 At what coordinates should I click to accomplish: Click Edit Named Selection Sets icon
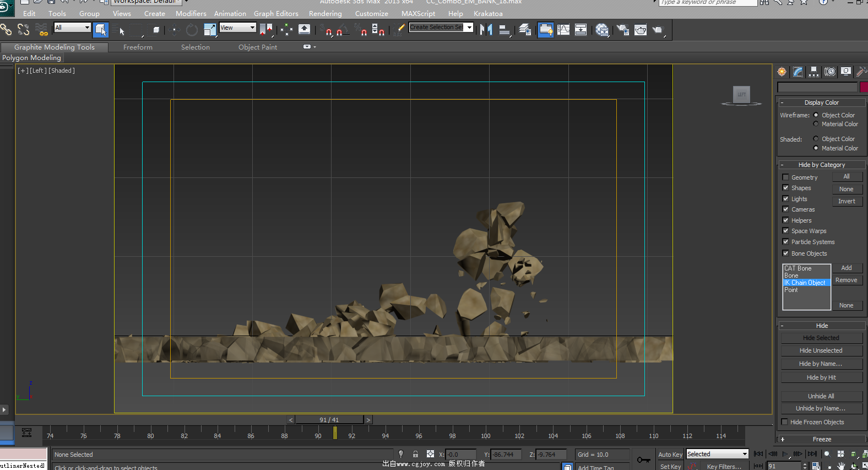400,30
